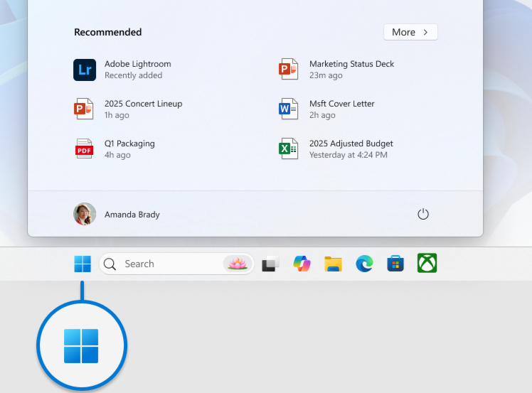Click the Recommended section heading
Viewport: 532px width, 393px height.
pyautogui.click(x=108, y=32)
